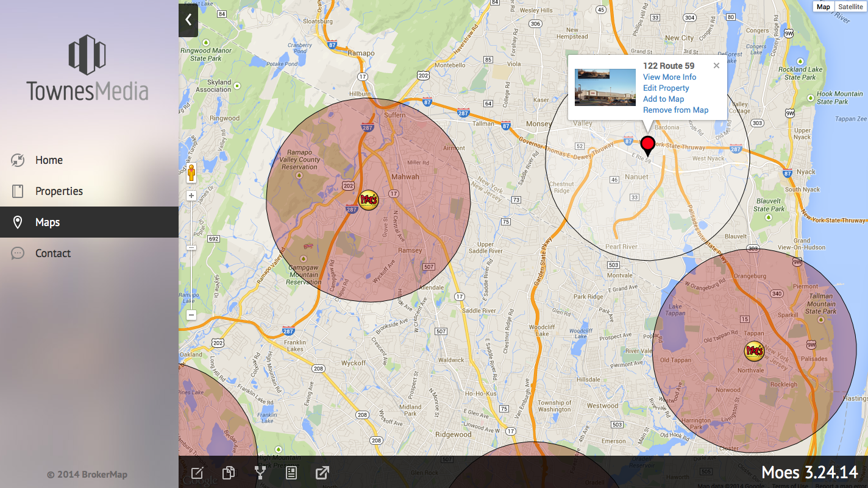Click the Moe's marker near Northvale

(754, 351)
